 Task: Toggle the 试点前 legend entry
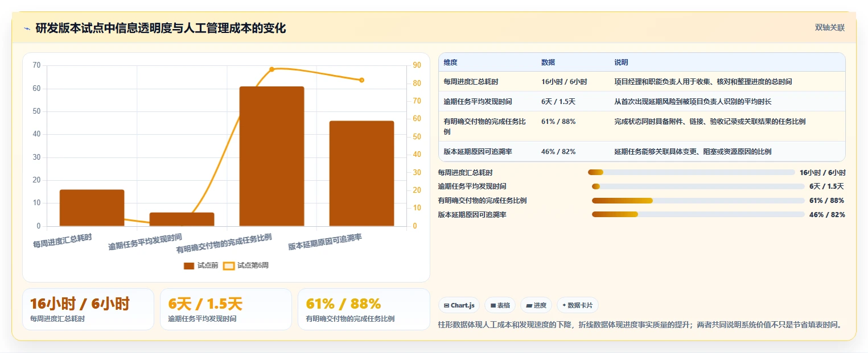pyautogui.click(x=201, y=265)
